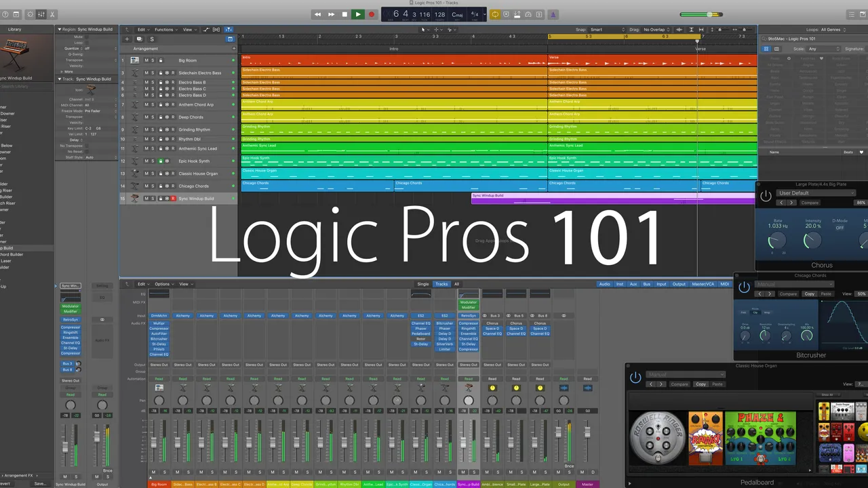Mute the Big Room track
The width and height of the screenshot is (868, 488).
pyautogui.click(x=146, y=60)
